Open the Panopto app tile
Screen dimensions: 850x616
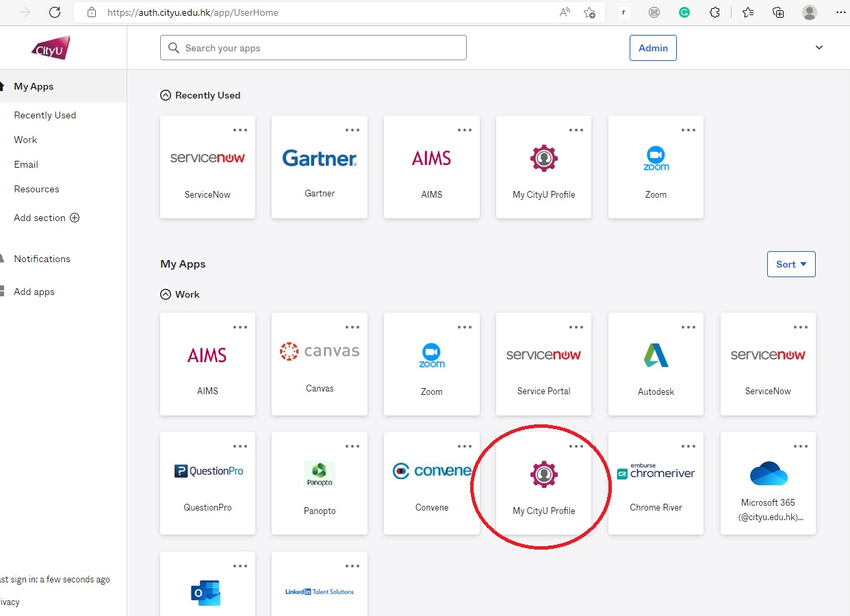pyautogui.click(x=320, y=483)
